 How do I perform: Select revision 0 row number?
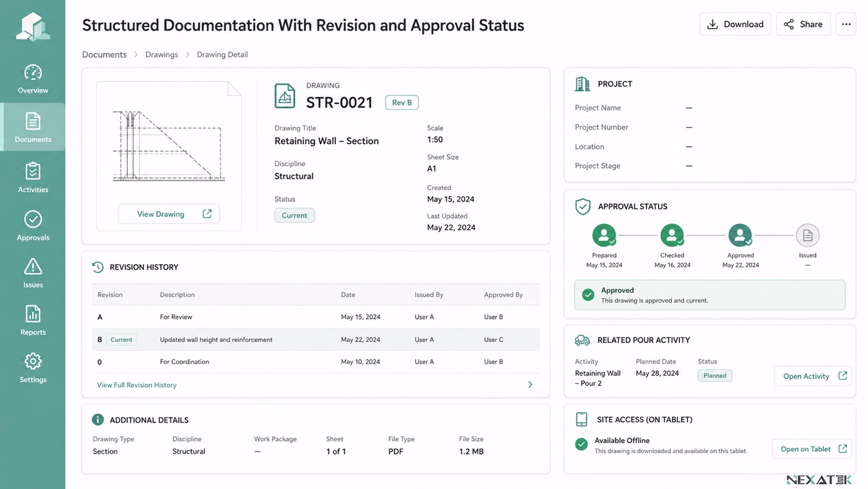pyautogui.click(x=99, y=362)
